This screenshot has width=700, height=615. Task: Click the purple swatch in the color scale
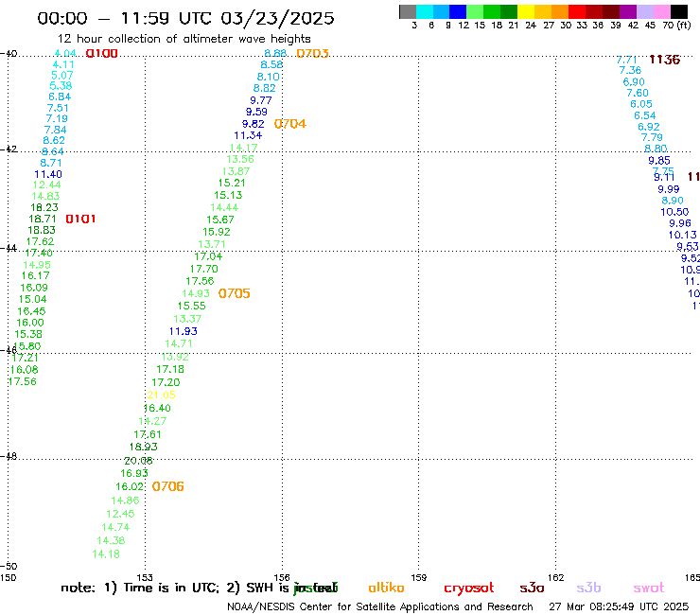[628, 11]
